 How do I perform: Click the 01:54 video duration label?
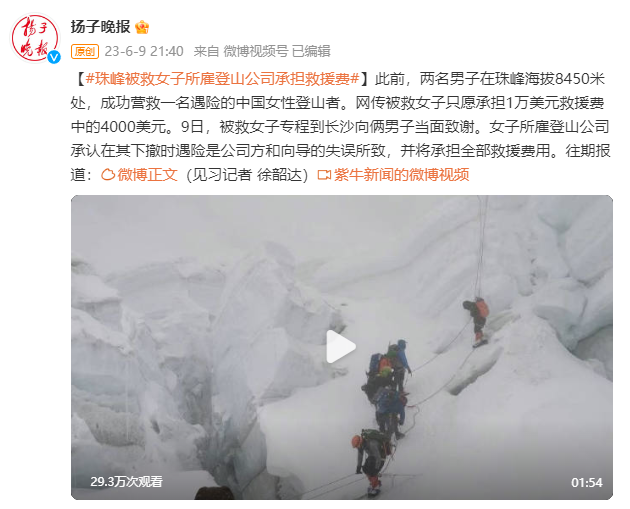click(587, 482)
